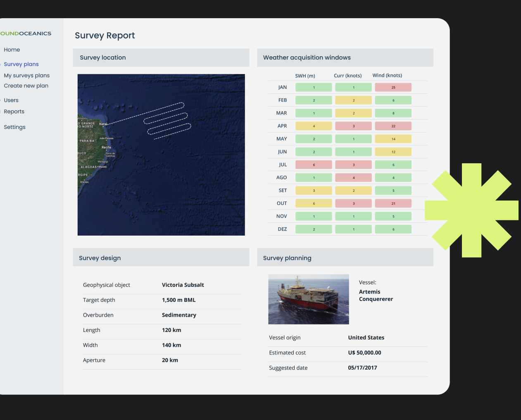Screen dimensions: 521x420
Task: Click the SoundOceanics logo
Action: [x=26, y=33]
